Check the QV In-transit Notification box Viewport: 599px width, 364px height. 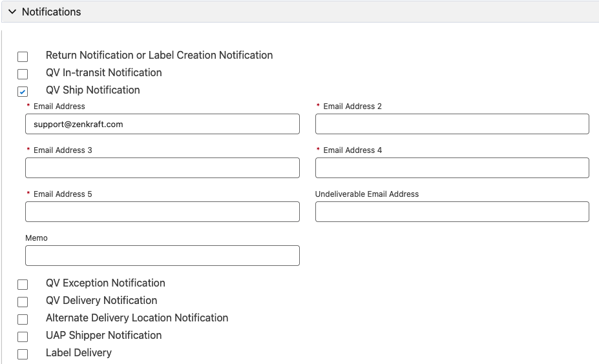[x=23, y=74]
